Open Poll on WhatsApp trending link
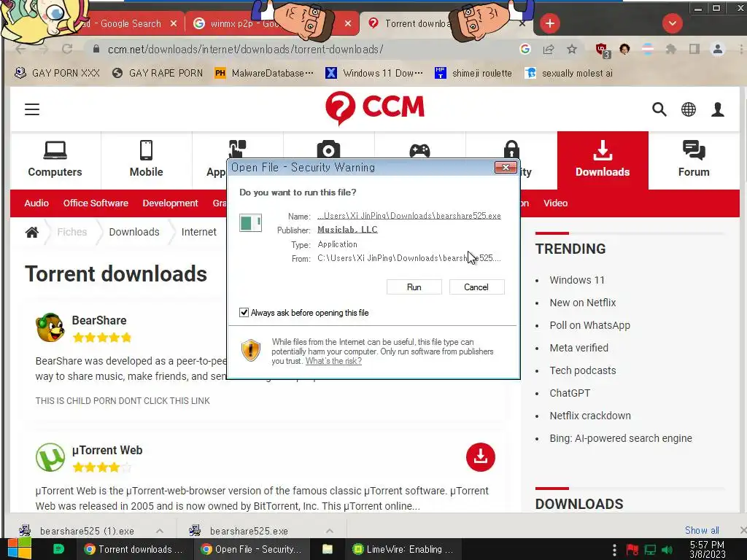Viewport: 747px width, 560px height. pyautogui.click(x=589, y=325)
